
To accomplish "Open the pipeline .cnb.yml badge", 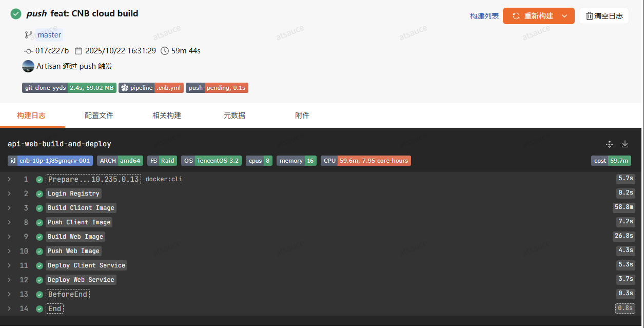I will [151, 88].
